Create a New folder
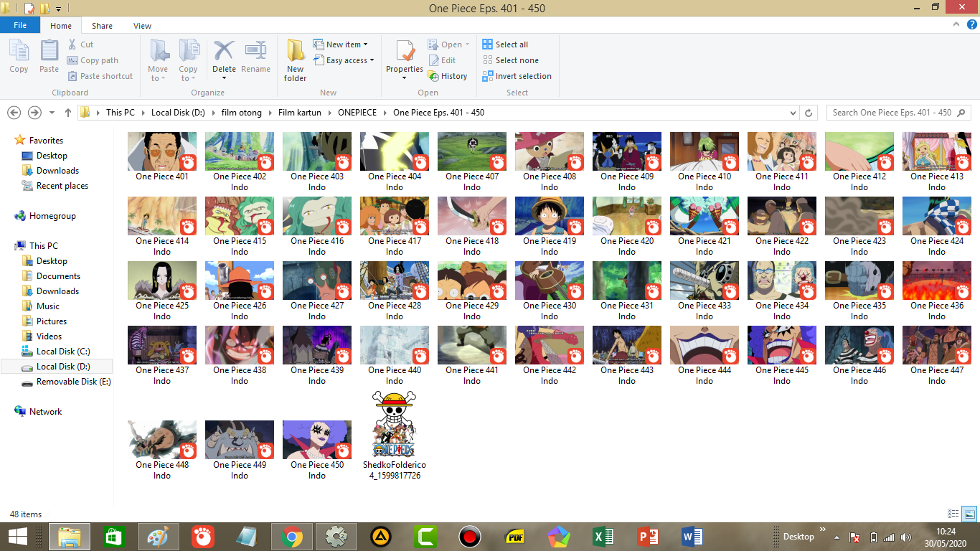Viewport: 980px width, 551px height. [x=295, y=60]
